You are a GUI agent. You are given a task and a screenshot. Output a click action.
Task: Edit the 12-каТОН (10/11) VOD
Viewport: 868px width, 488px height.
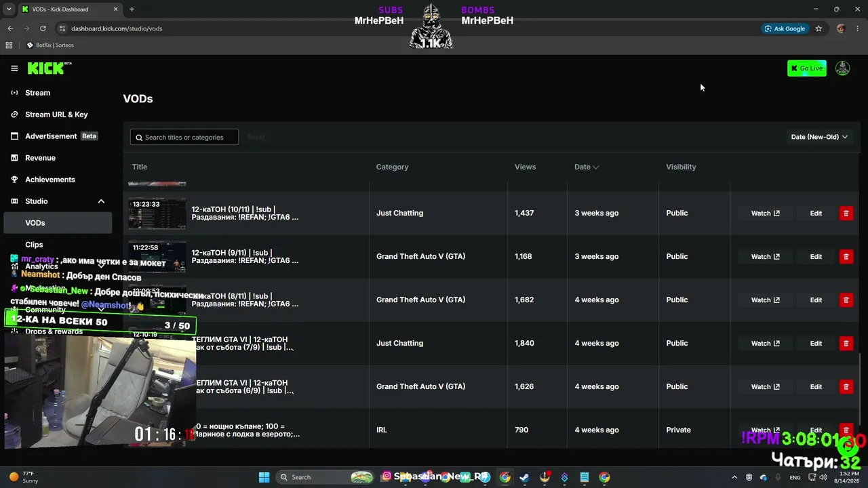pos(816,213)
